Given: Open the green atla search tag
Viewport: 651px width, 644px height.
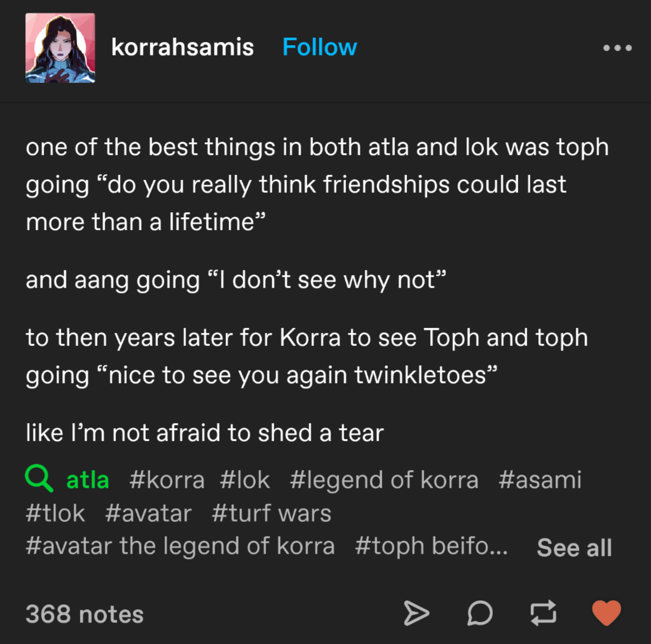Looking at the screenshot, I should pyautogui.click(x=88, y=480).
